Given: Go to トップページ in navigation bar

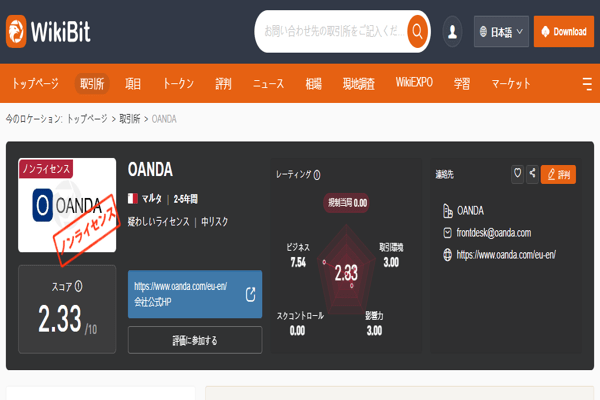Looking at the screenshot, I should pos(35,83).
